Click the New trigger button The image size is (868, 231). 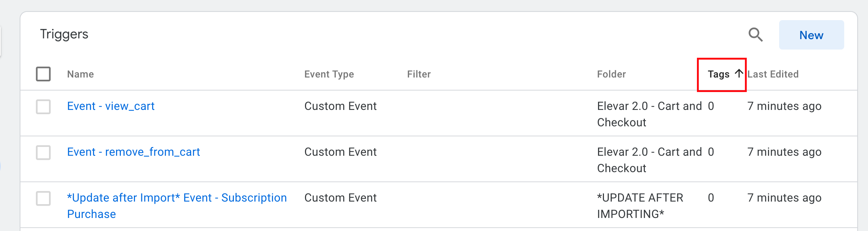[811, 35]
